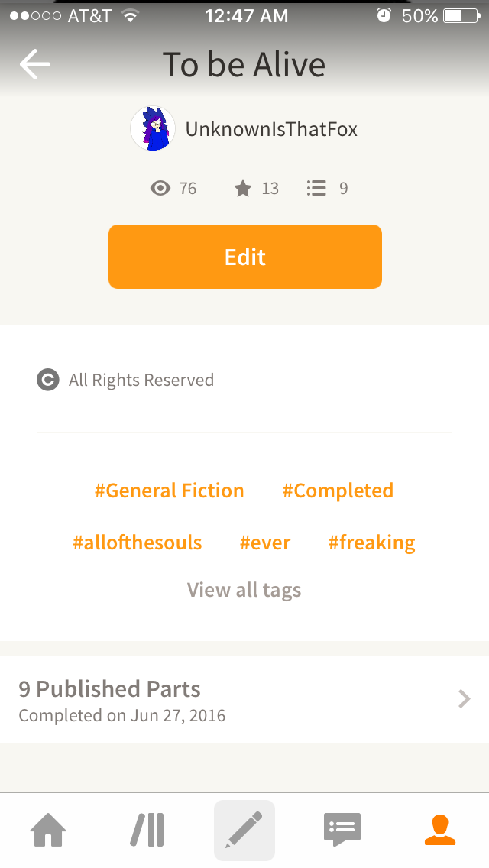Open the Library books icon
Screen dimensions: 489x868
(x=147, y=830)
